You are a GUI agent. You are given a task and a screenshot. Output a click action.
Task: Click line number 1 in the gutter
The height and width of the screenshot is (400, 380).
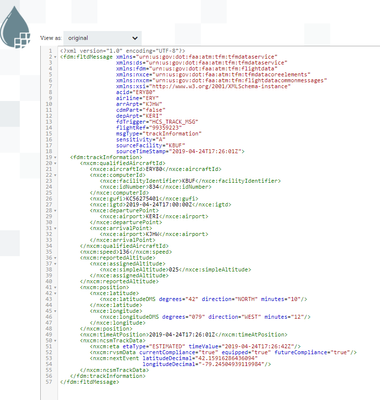tap(50, 51)
